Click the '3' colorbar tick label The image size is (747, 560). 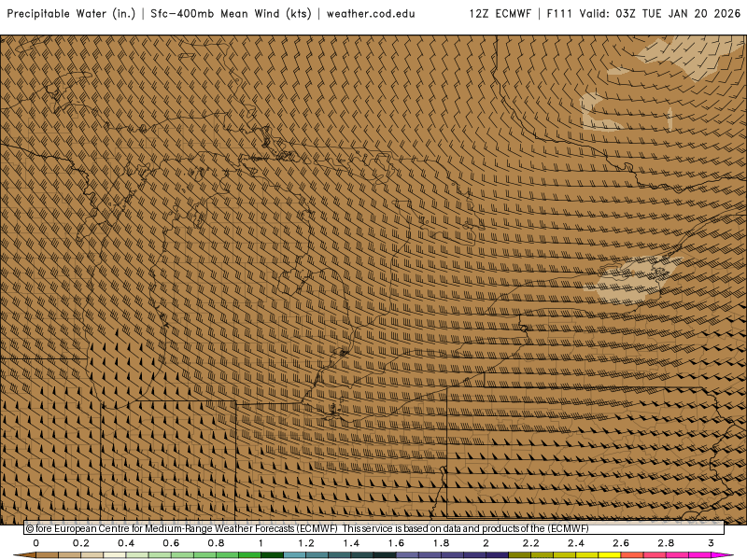click(x=712, y=543)
